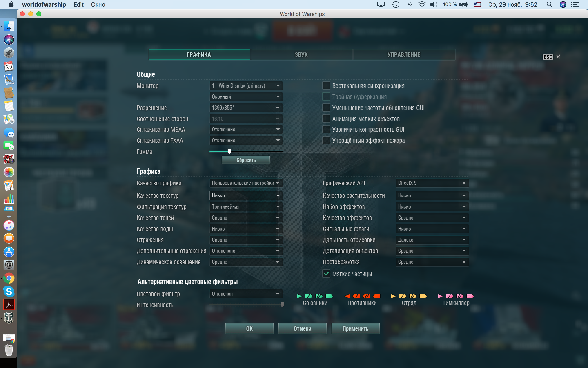Open iTunes music icon in Dock
The height and width of the screenshot is (368, 588).
pos(9,225)
